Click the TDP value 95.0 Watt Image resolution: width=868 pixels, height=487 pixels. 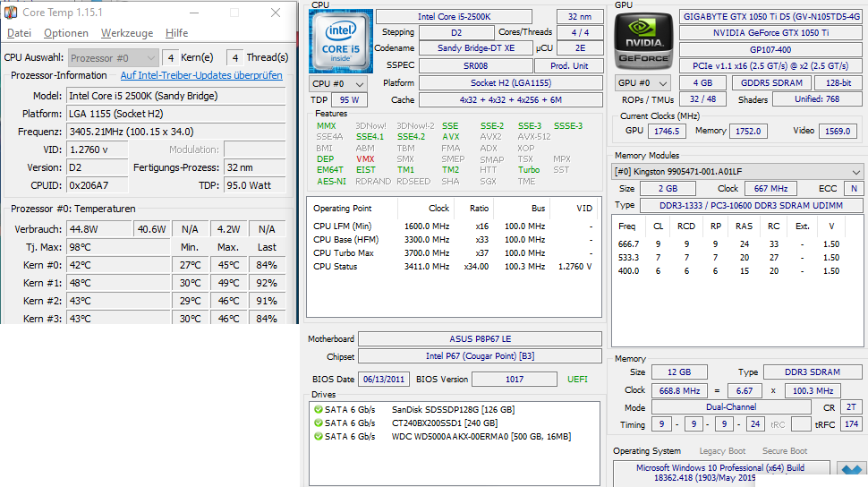[x=255, y=185]
